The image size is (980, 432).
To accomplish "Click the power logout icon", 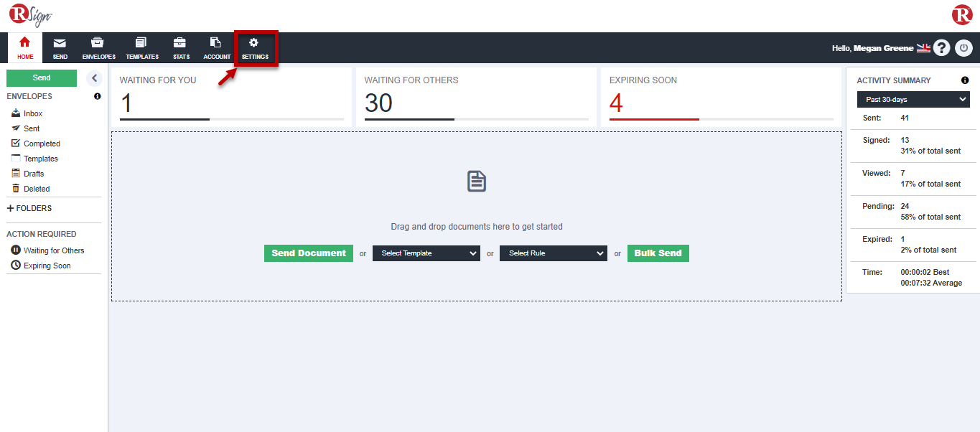I will click(x=963, y=48).
